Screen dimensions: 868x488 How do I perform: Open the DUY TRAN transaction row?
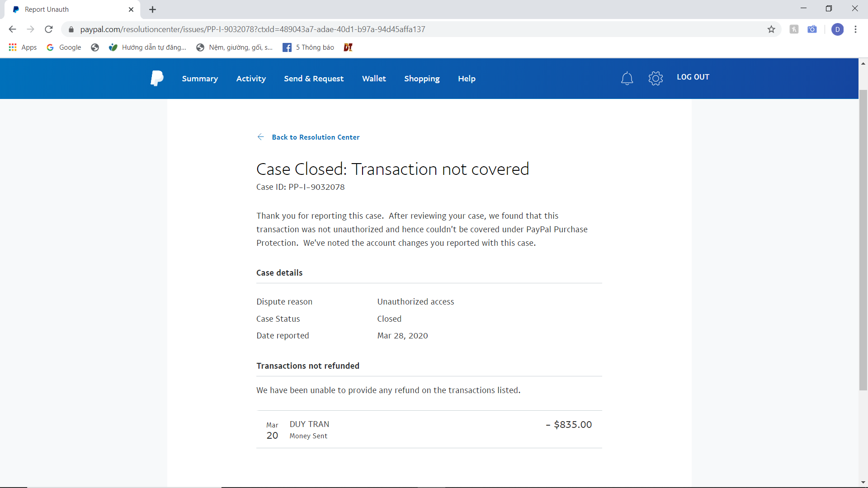click(x=429, y=429)
